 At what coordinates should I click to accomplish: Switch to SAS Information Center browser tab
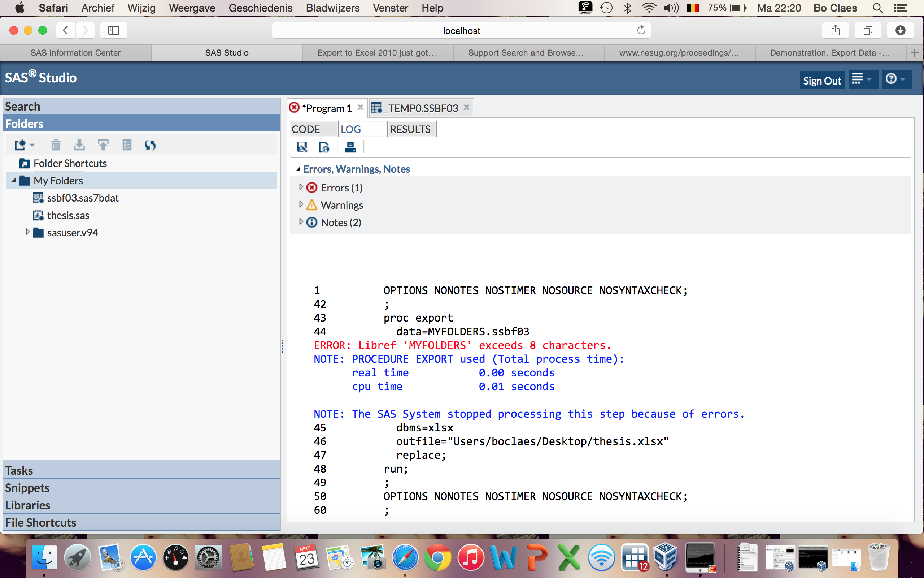(x=75, y=53)
